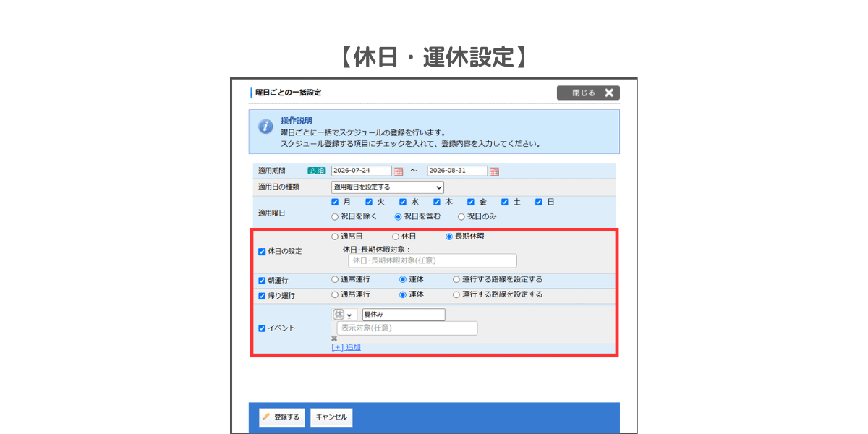Click the start date field 2026-07-24

point(362,171)
